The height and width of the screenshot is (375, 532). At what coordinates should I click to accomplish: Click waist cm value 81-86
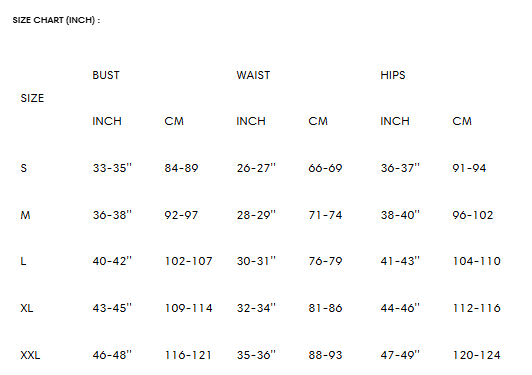click(325, 308)
